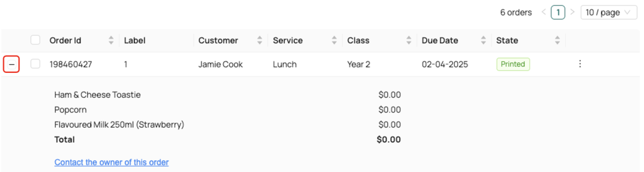Sort by Order Id column
Viewport: 644px width, 172px height.
pyautogui.click(x=111, y=40)
